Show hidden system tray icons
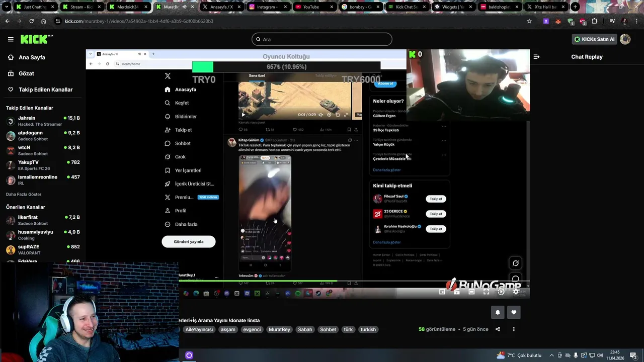644x362 pixels. click(551, 355)
